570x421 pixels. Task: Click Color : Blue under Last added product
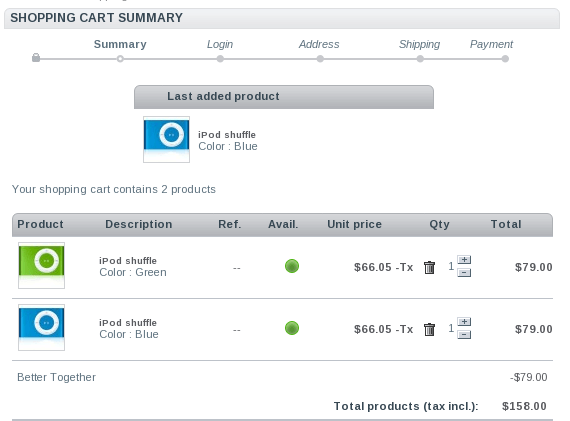pyautogui.click(x=228, y=146)
